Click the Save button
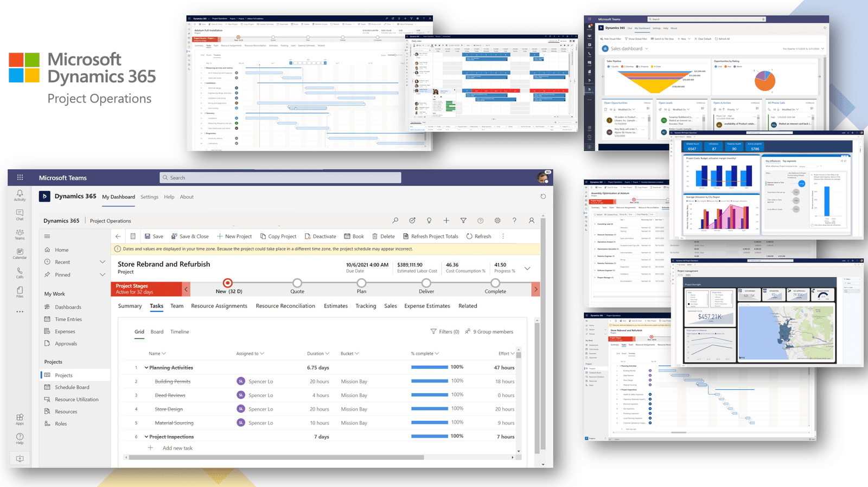Viewport: 868px width, 487px height. pos(154,236)
